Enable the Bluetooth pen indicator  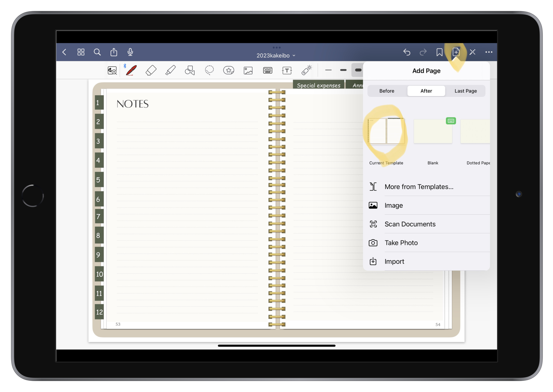[x=125, y=65]
